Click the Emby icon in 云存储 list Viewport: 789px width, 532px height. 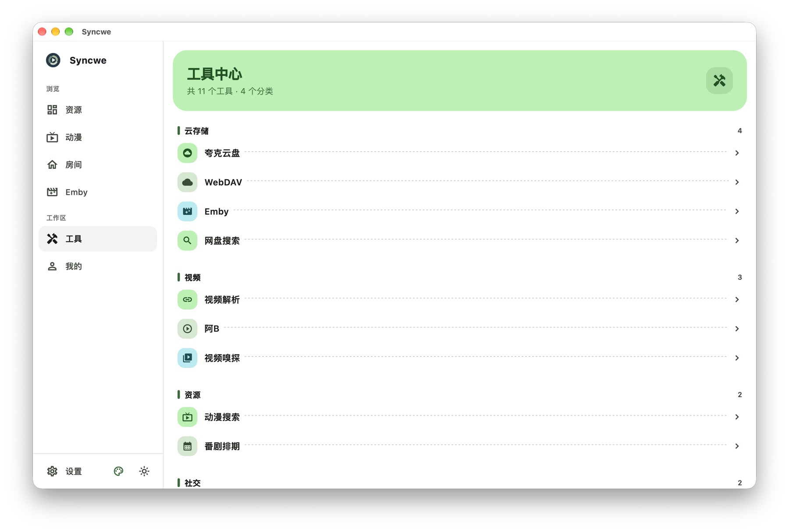click(187, 211)
